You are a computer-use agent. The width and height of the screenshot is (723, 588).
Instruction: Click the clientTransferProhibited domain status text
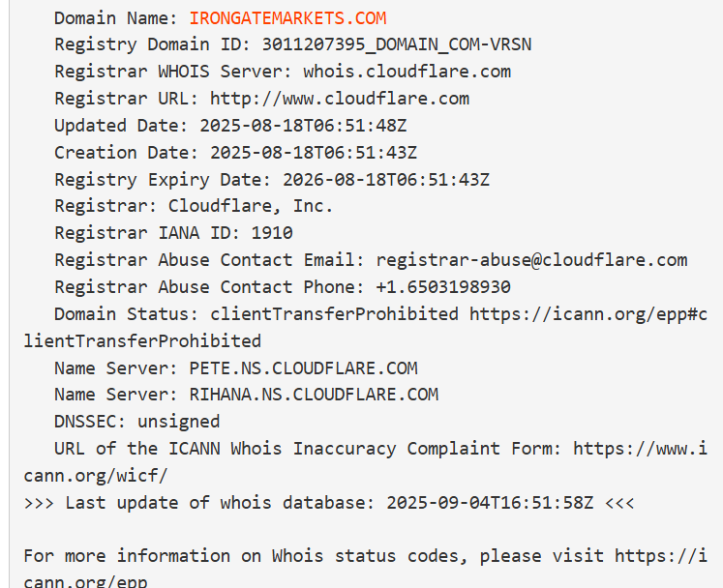click(334, 314)
